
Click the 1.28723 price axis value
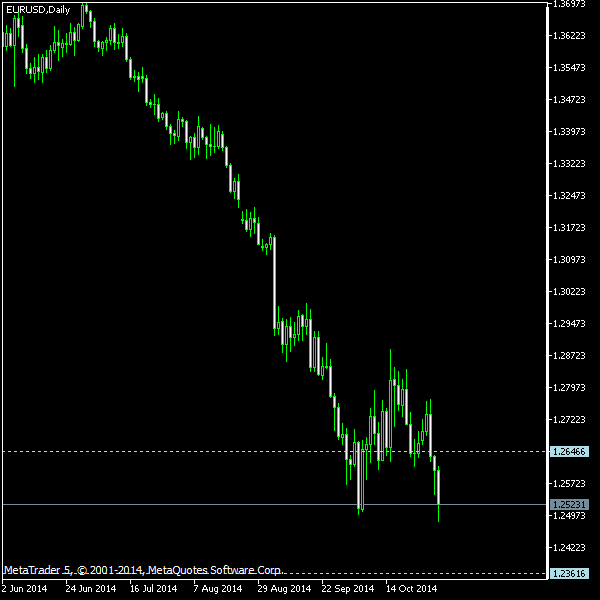(569, 355)
